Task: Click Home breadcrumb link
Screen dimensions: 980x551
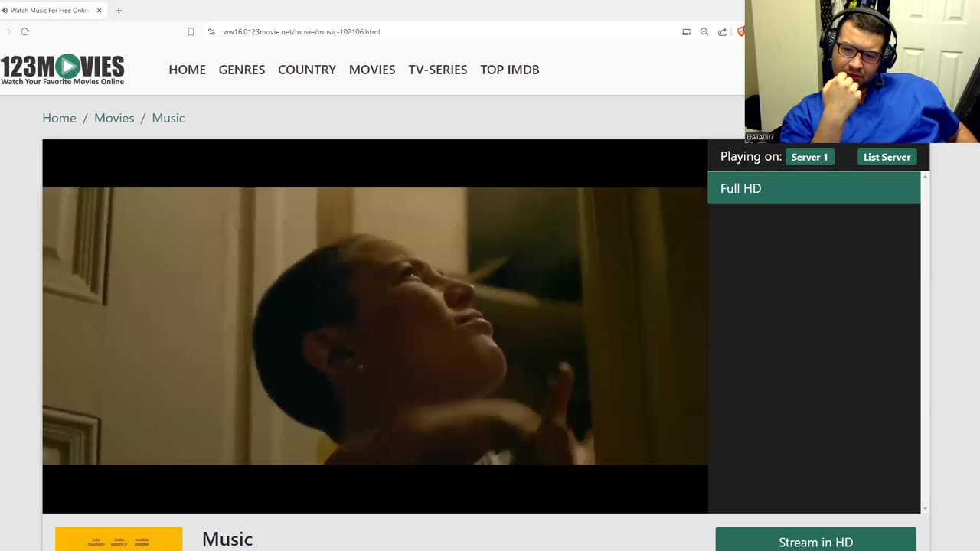Action: click(59, 118)
